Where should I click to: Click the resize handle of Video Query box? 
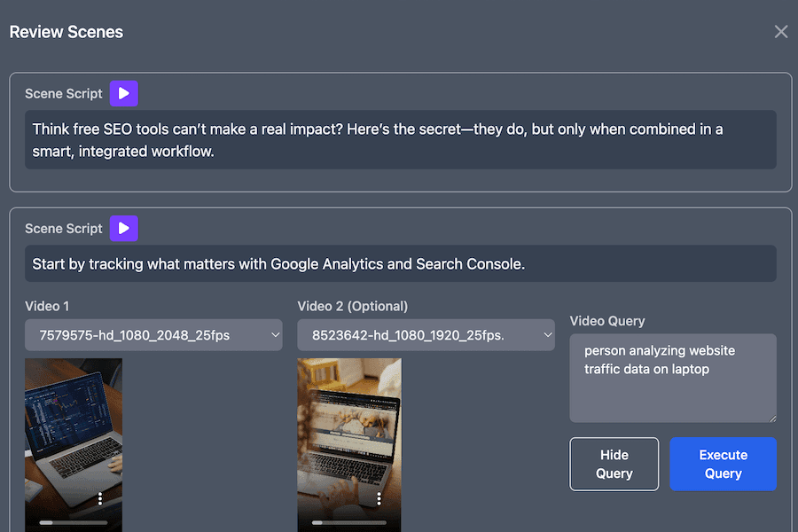click(771, 418)
